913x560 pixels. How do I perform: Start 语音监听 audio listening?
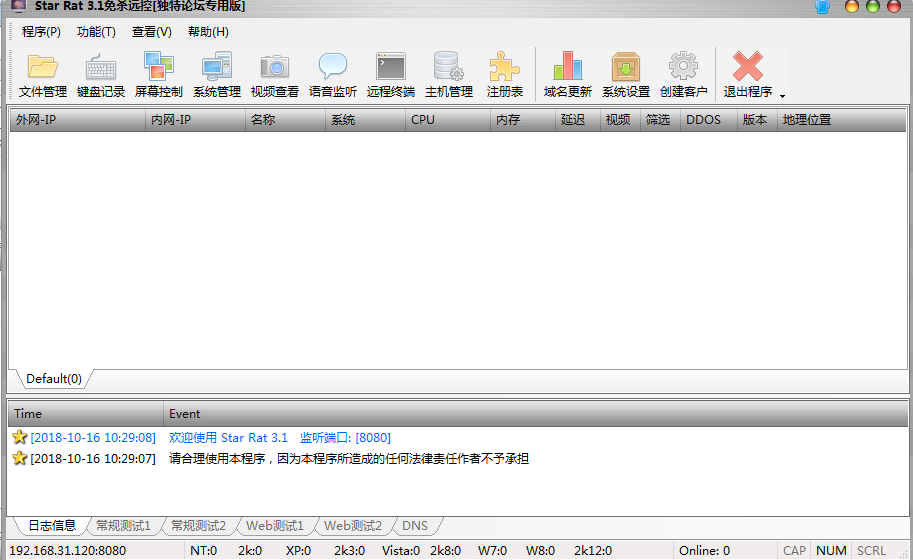click(332, 75)
